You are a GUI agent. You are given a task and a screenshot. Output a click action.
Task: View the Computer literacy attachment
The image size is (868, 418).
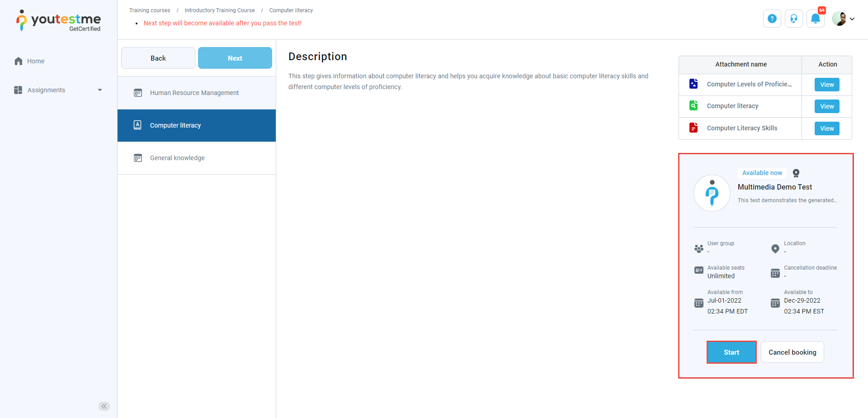[827, 106]
